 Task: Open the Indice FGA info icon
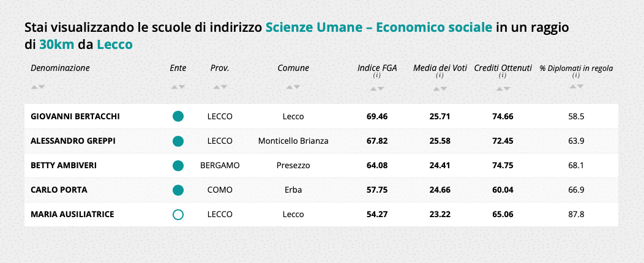[x=377, y=76]
